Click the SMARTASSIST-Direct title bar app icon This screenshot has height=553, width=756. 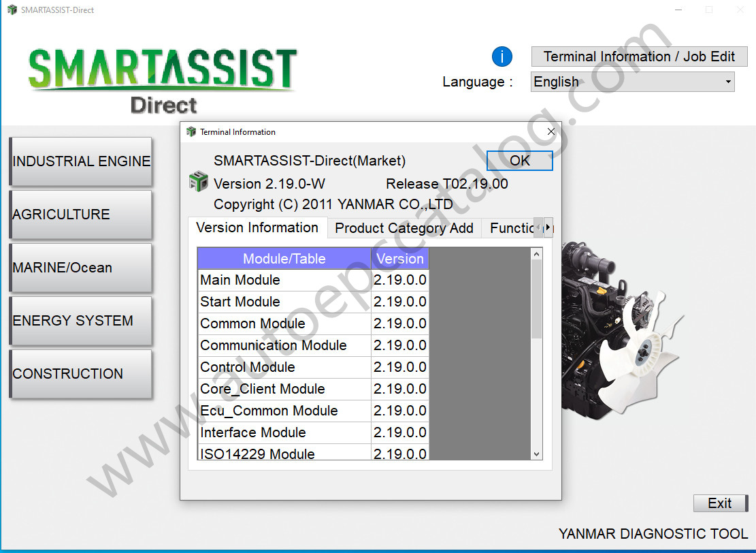click(12, 10)
